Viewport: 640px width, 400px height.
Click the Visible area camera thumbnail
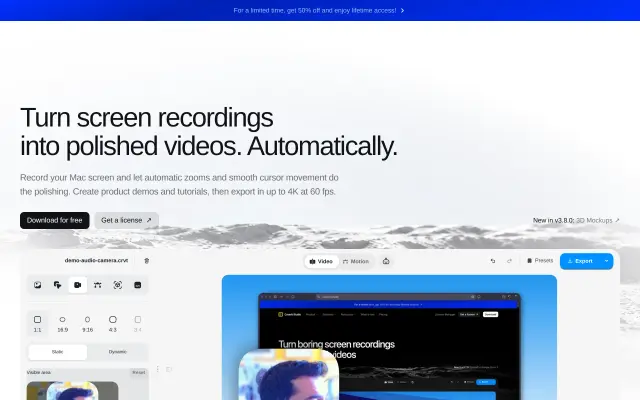(x=73, y=391)
